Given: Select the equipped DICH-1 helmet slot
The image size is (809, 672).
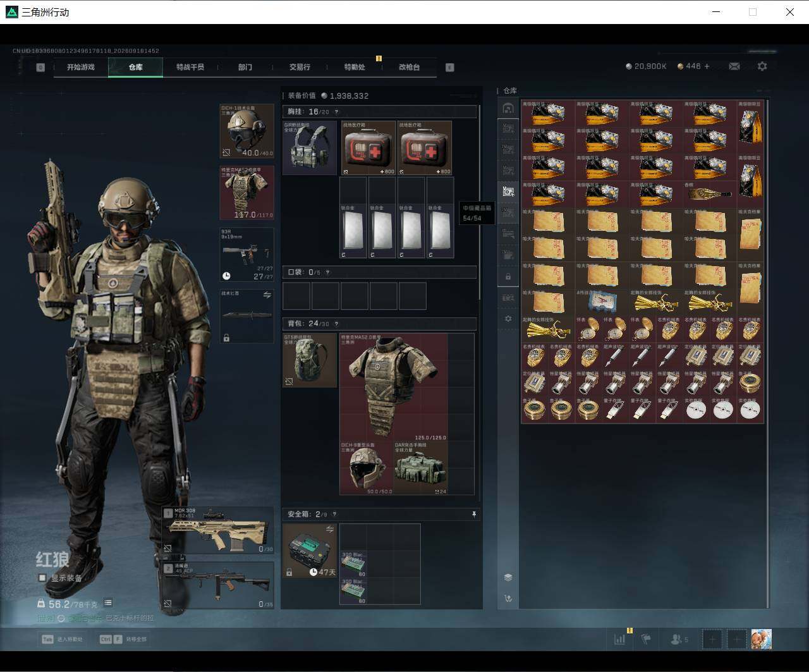Looking at the screenshot, I should 247,131.
